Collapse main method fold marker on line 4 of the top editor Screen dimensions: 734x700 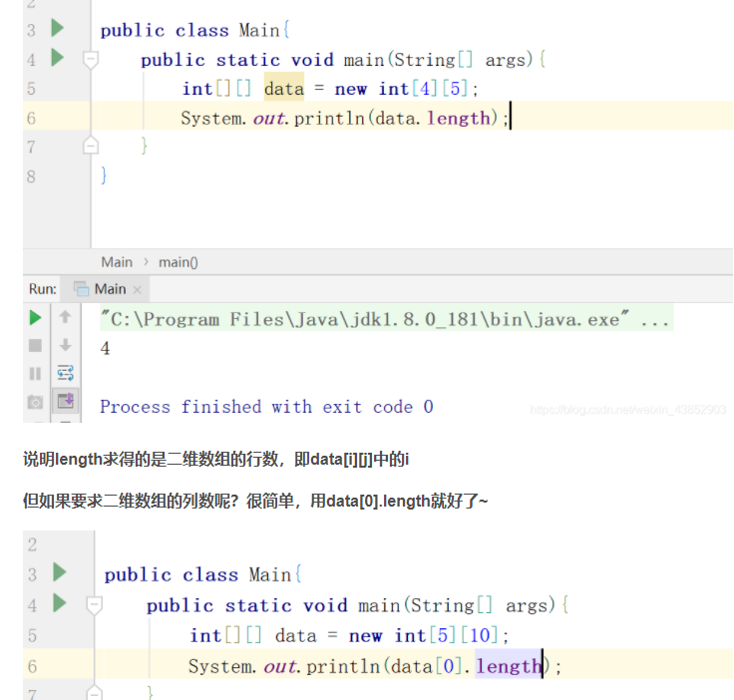tap(91, 60)
